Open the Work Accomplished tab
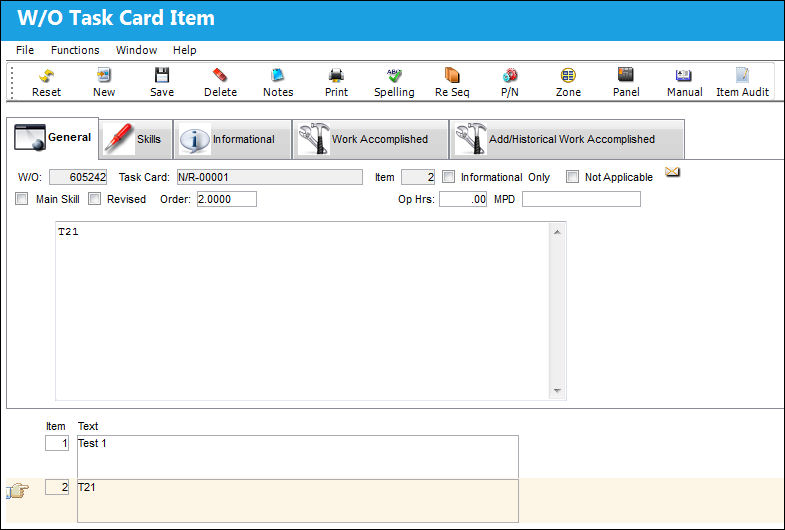The width and height of the screenshot is (785, 530). point(370,139)
